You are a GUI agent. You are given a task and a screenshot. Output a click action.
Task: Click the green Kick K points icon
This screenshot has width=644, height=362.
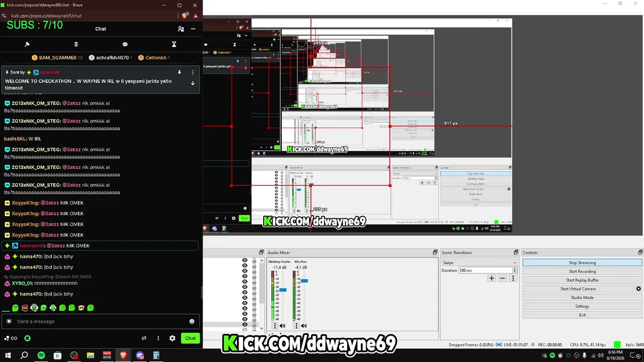click(28, 338)
